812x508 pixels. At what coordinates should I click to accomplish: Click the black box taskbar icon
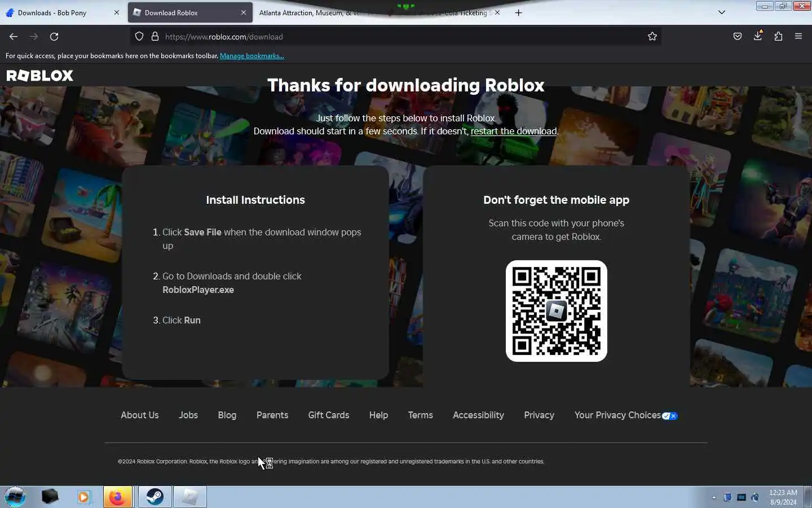(50, 497)
